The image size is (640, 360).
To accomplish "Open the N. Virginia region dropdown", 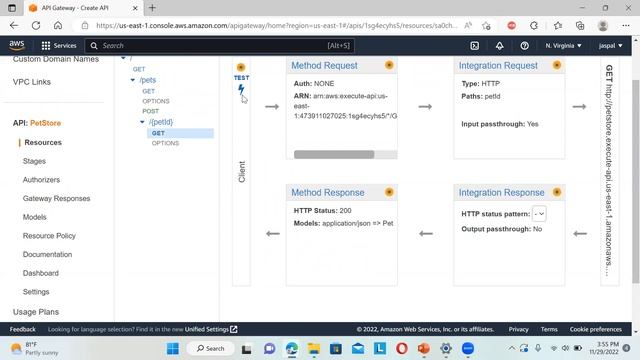I will (563, 46).
